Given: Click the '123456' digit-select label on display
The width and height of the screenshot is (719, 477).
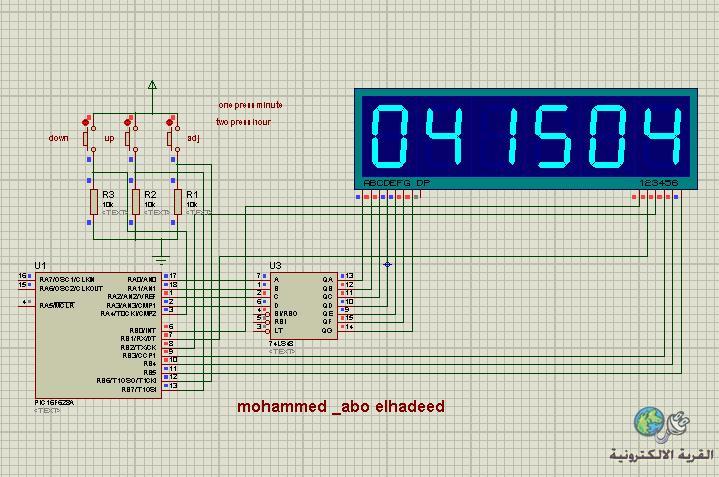Looking at the screenshot, I should [x=658, y=183].
